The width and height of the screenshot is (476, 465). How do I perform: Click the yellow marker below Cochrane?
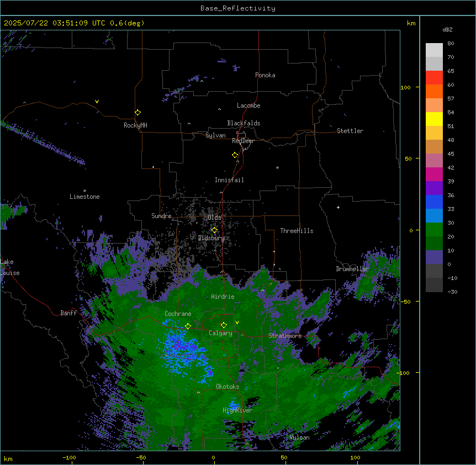coord(188,326)
